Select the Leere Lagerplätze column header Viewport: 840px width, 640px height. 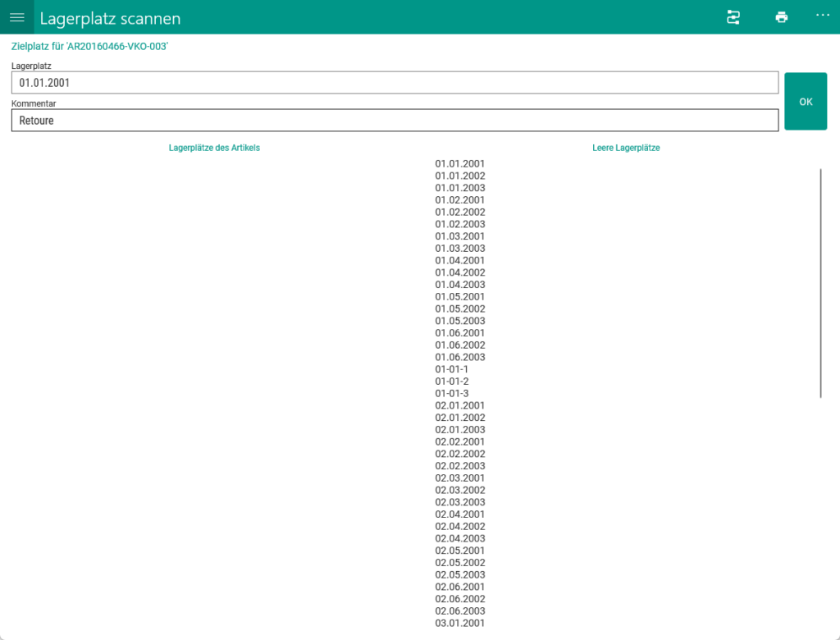tap(626, 149)
